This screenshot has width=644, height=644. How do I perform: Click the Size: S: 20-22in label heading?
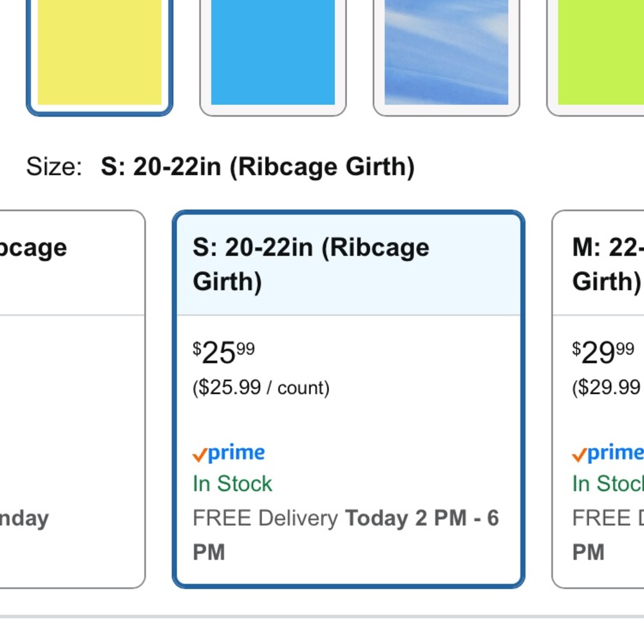click(x=220, y=167)
